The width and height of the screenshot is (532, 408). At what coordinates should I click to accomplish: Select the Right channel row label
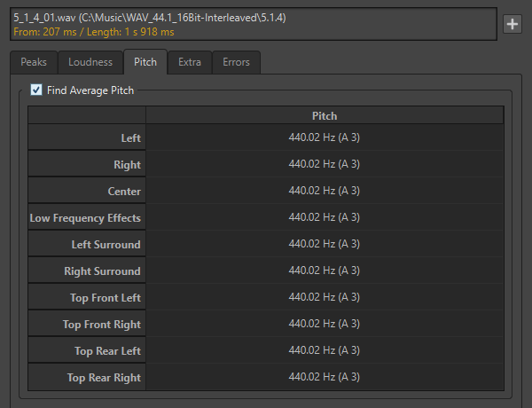pos(87,165)
